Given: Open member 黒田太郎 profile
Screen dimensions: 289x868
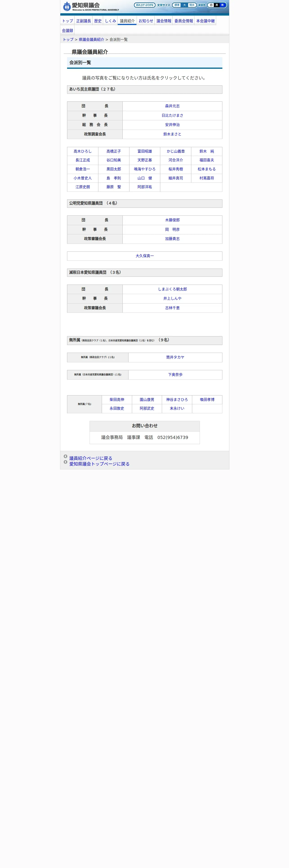Looking at the screenshot, I should (114, 169).
